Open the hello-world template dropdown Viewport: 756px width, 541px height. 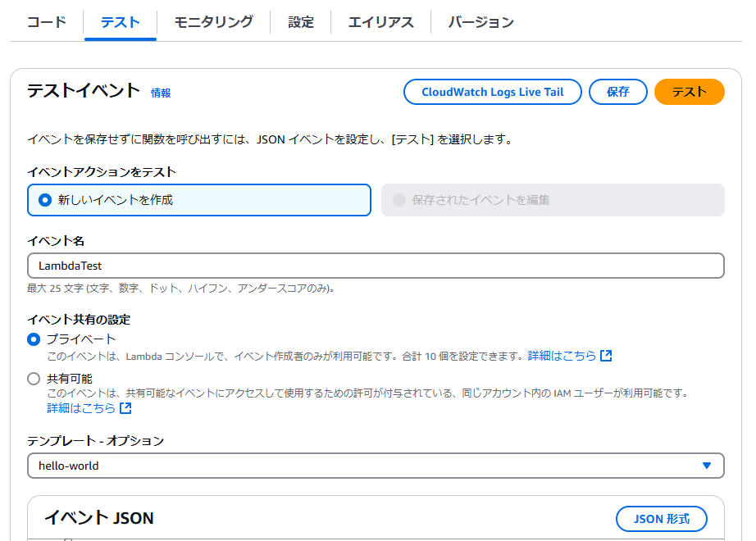coord(376,466)
